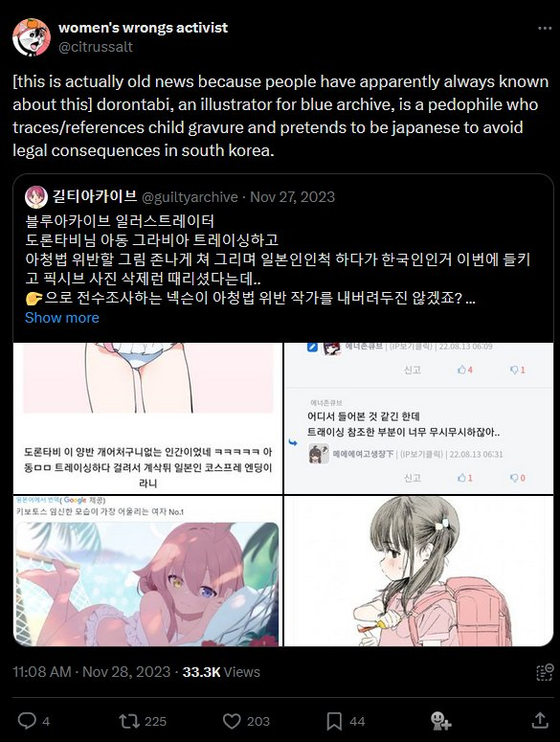Open the thumbnail with the Google translate caption
The height and width of the screenshot is (742, 560).
point(147,571)
